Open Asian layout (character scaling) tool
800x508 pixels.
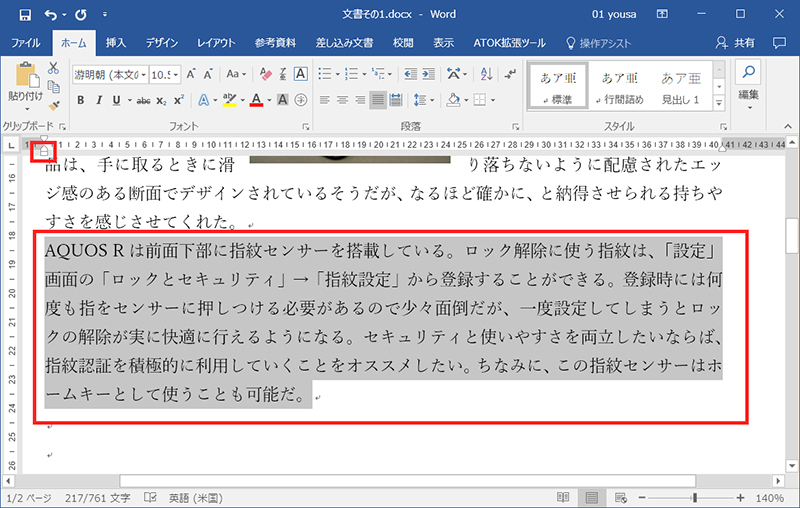click(457, 74)
